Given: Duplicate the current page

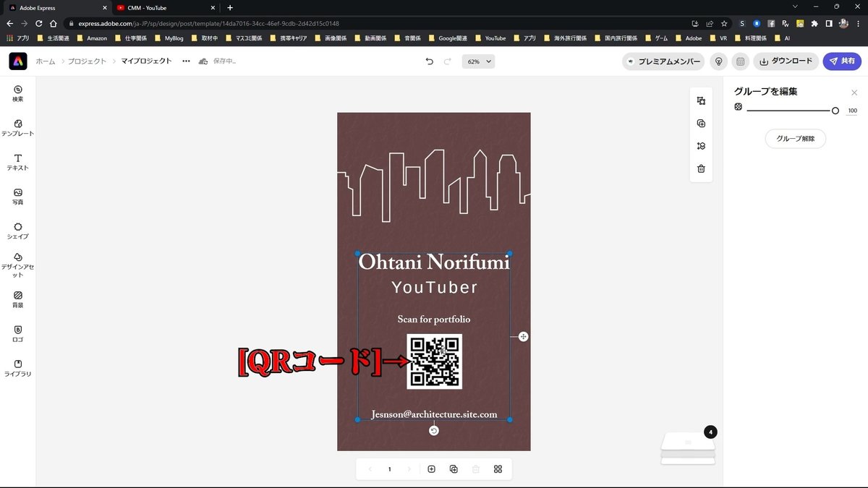Looking at the screenshot, I should point(454,469).
